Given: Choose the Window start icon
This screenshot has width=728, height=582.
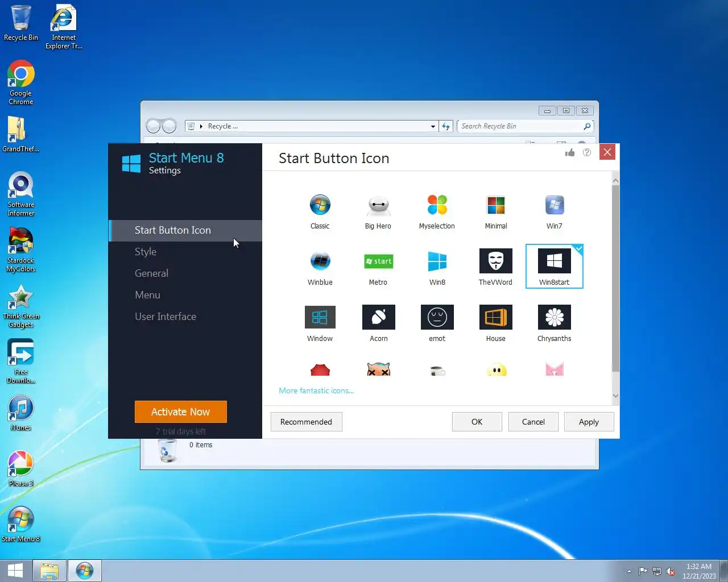Looking at the screenshot, I should click(320, 323).
